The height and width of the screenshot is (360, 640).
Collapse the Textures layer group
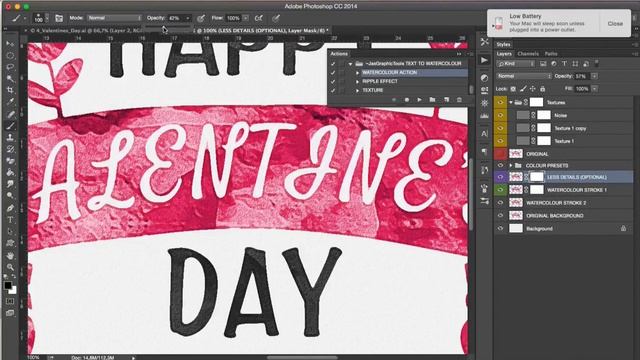pos(511,102)
